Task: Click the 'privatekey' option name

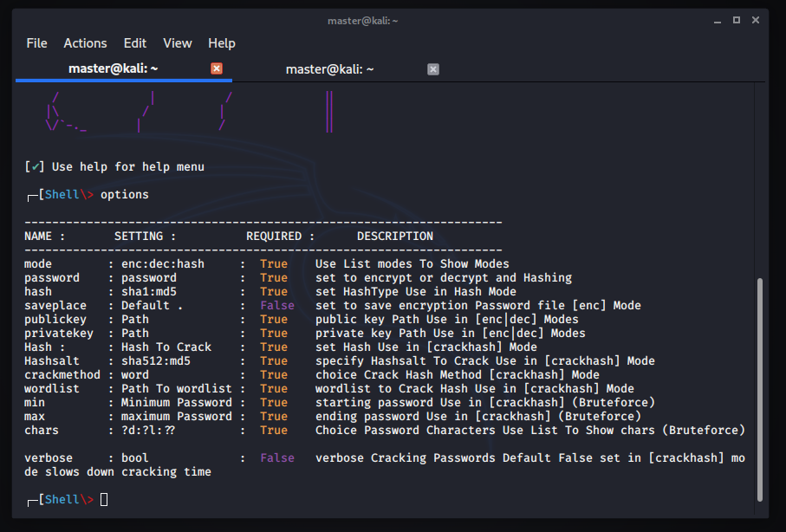Action: 59,333
